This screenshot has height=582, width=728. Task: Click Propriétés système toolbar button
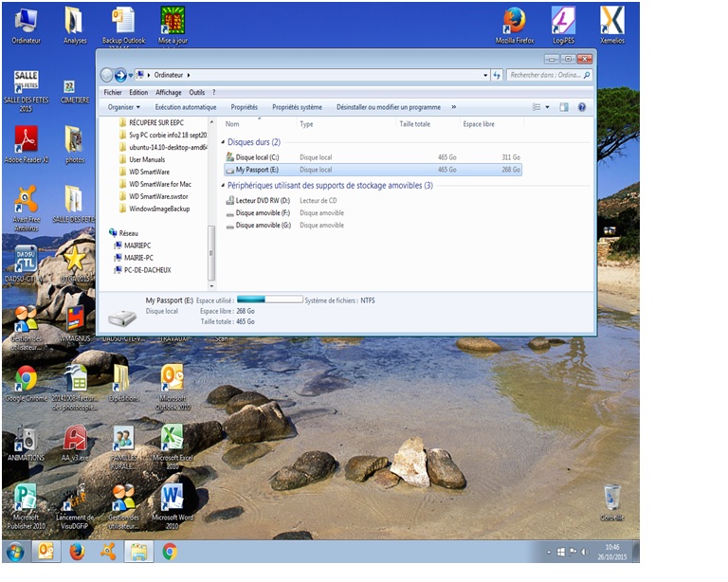click(297, 107)
